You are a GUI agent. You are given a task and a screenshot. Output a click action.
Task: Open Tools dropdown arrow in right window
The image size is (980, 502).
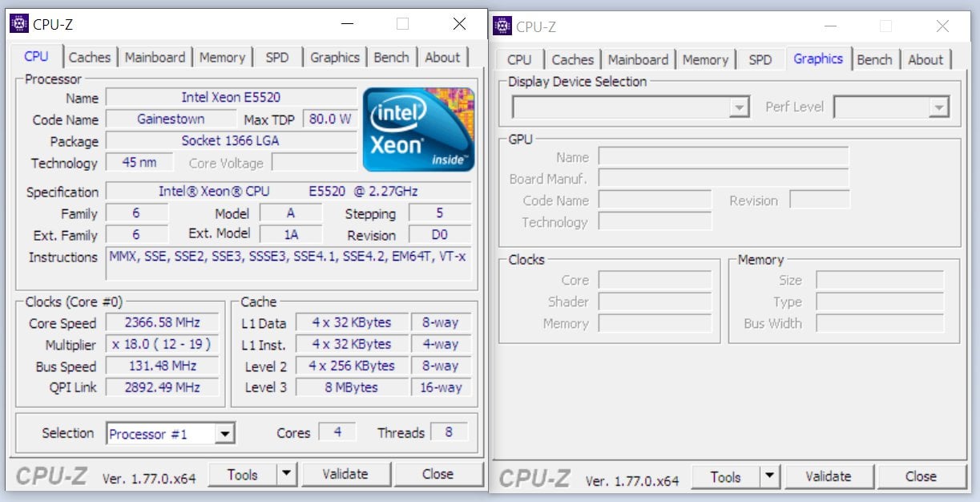[x=770, y=477]
